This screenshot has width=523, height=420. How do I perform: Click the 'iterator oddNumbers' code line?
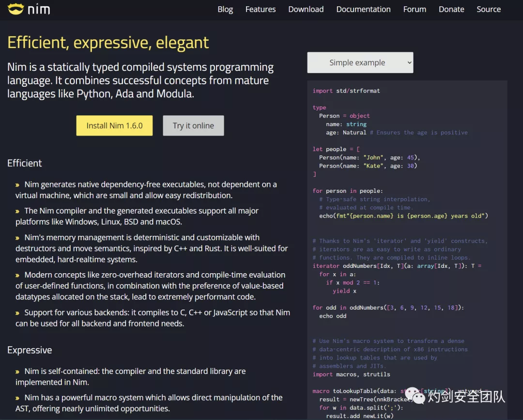click(x=397, y=266)
